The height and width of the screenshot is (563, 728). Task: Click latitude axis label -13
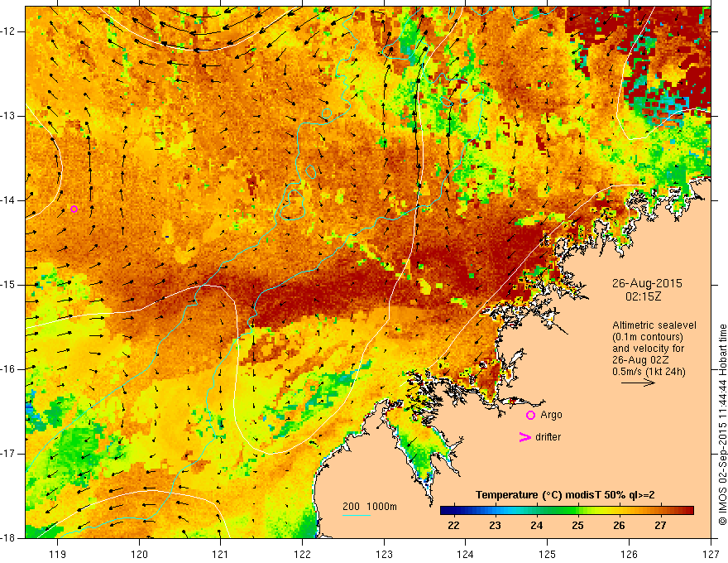click(9, 116)
